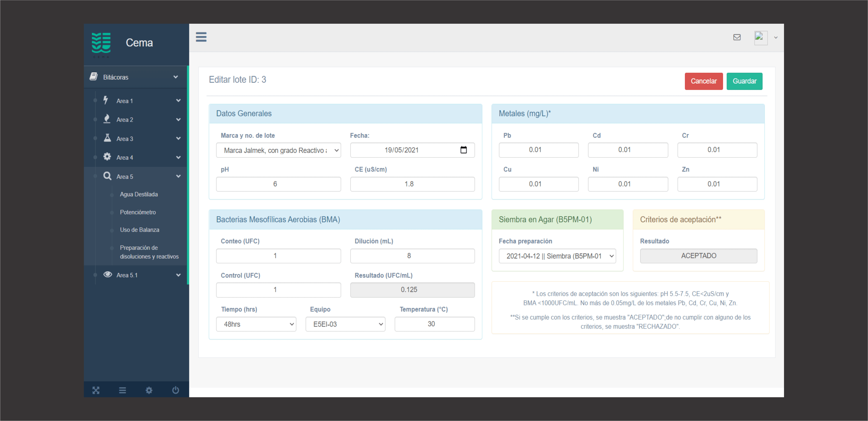
Task: Click the Cu metal input field
Action: pos(539,184)
